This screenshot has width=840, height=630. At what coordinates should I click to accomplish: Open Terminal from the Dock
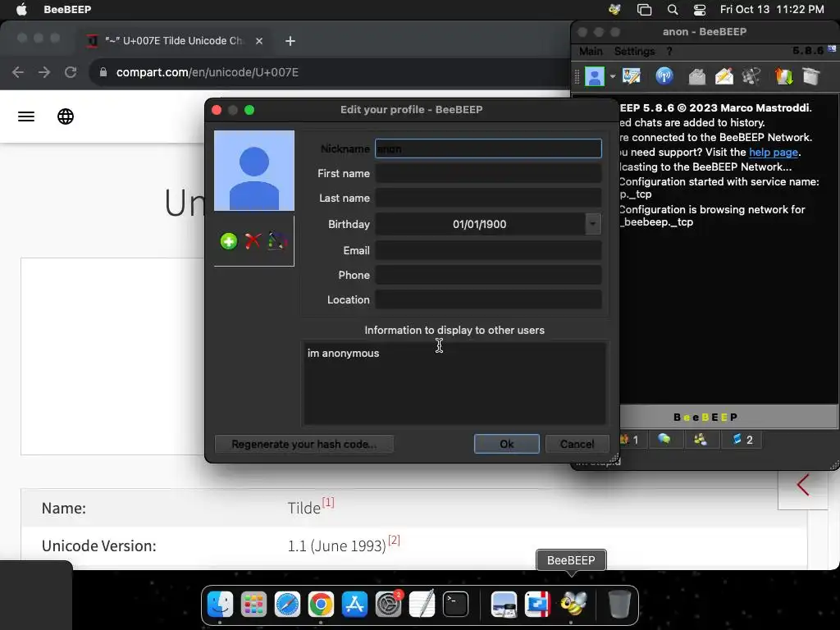tap(456, 605)
